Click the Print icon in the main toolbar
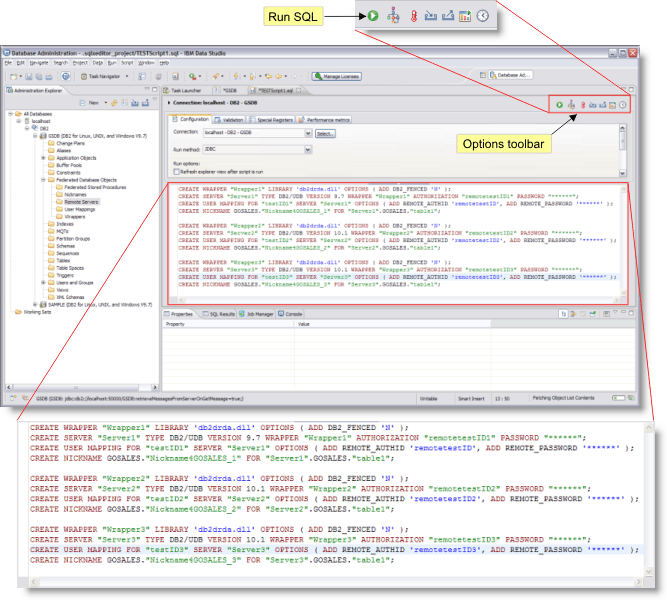This screenshot has height=600, width=667. (49, 77)
